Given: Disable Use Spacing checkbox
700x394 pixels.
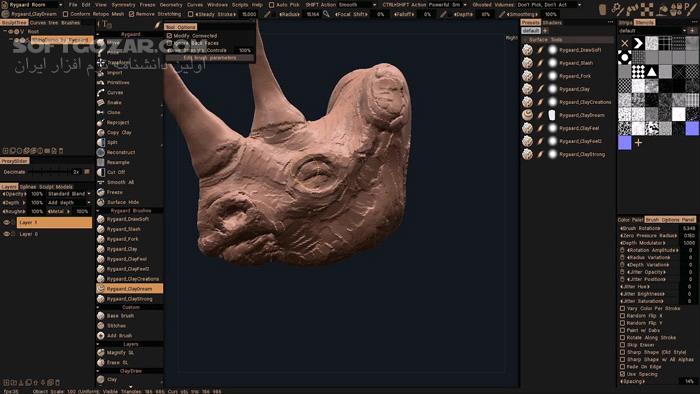Looking at the screenshot, I should point(622,374).
